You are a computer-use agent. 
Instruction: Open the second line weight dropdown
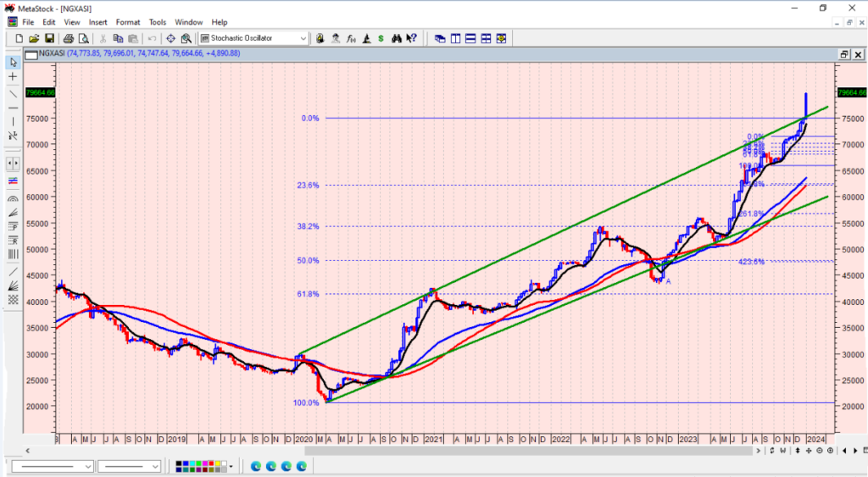coord(155,466)
